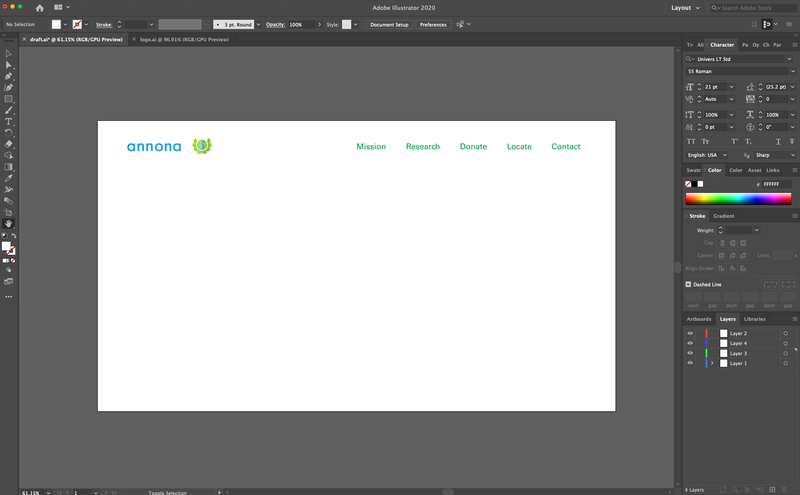This screenshot has width=800, height=495.
Task: Open the English: USA language dropdown
Action: pos(724,155)
